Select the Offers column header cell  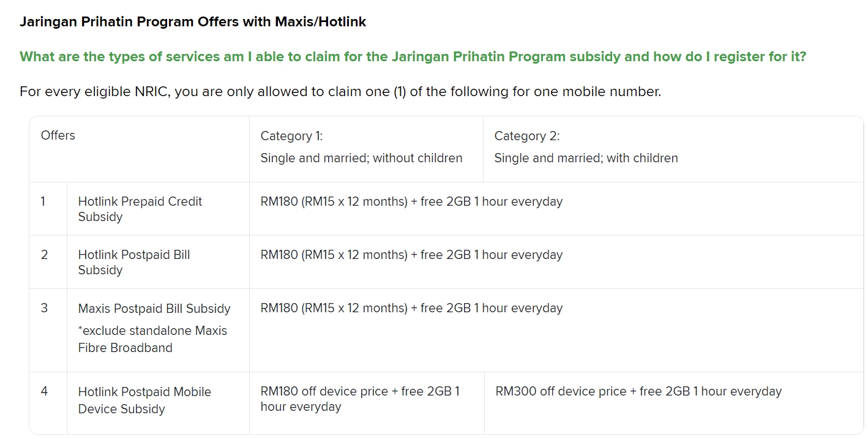139,149
